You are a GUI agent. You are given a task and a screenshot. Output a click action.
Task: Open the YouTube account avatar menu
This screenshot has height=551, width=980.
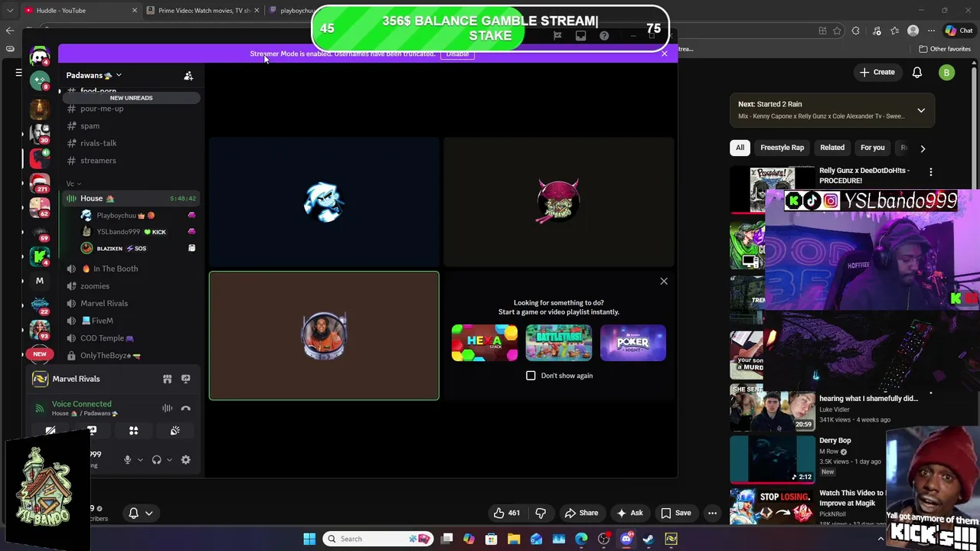947,73
